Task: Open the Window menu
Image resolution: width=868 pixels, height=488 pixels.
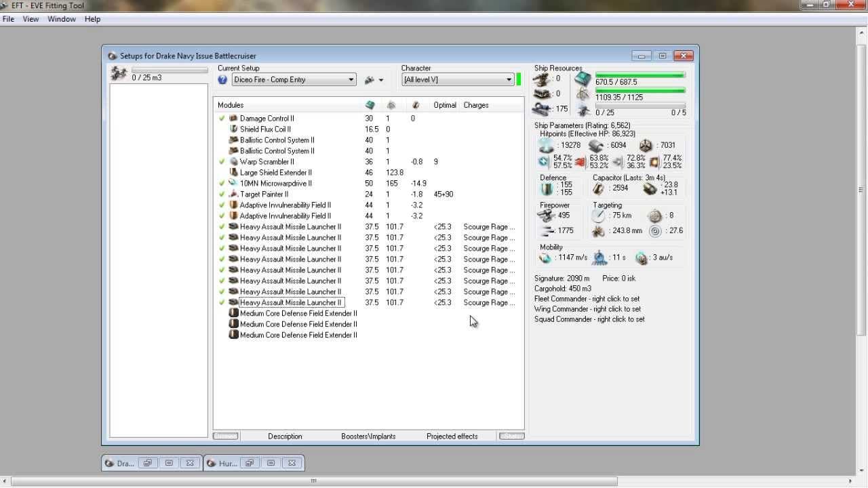Action: (x=62, y=19)
